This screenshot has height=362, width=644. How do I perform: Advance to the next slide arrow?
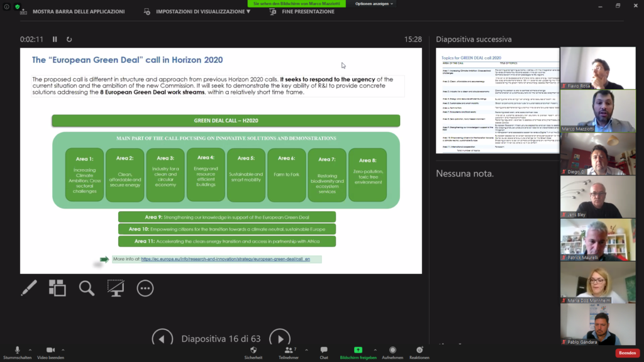pos(279,339)
